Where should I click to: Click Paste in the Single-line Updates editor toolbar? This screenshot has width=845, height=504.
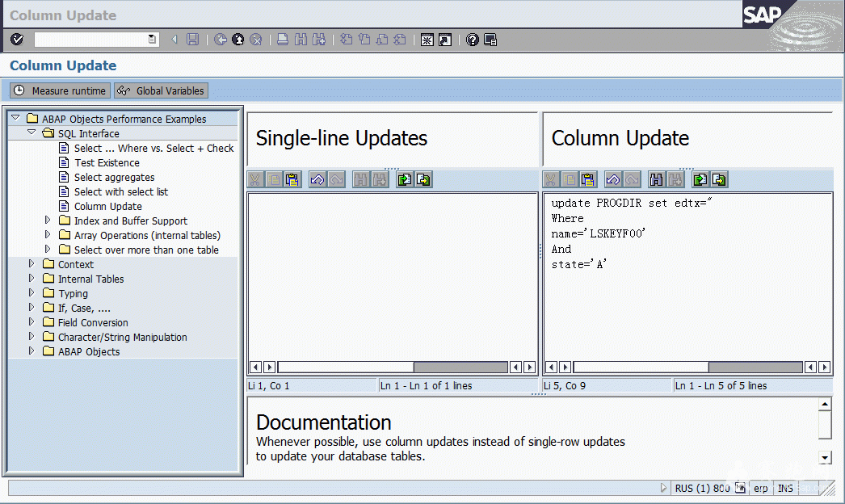[x=292, y=179]
